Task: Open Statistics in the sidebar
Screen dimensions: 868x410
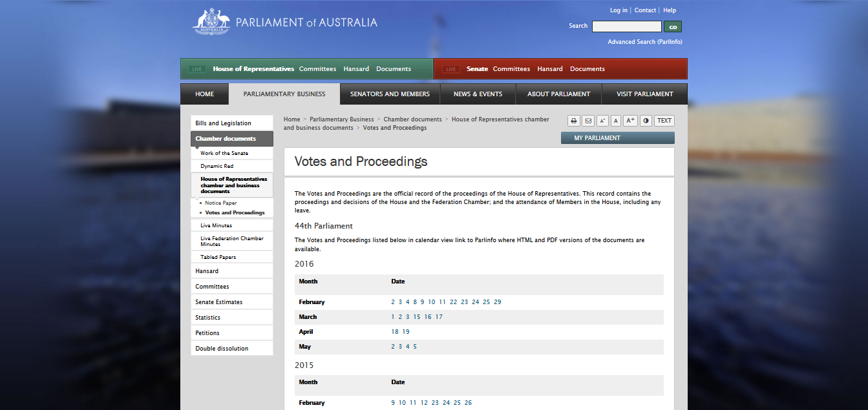Action: coord(232,318)
